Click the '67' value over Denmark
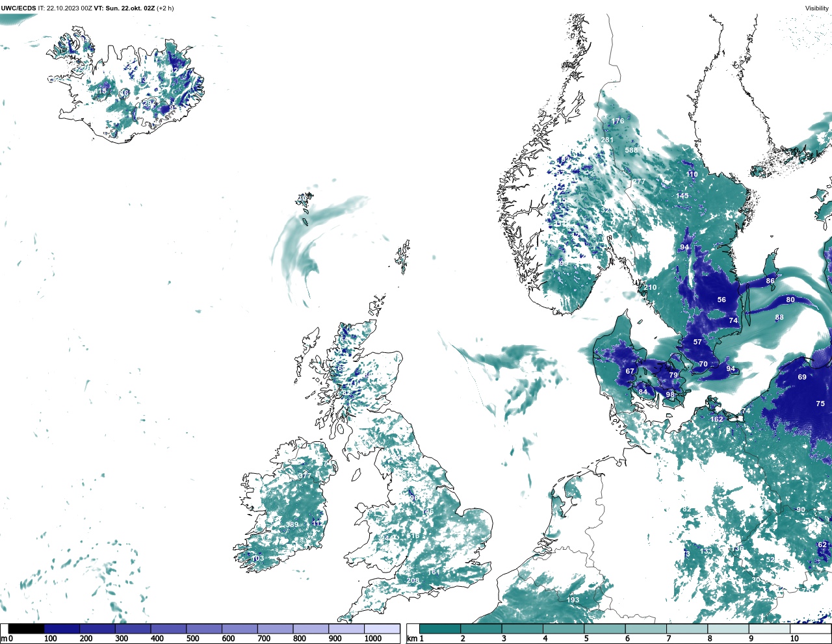Image resolution: width=832 pixels, height=644 pixels. click(x=629, y=371)
